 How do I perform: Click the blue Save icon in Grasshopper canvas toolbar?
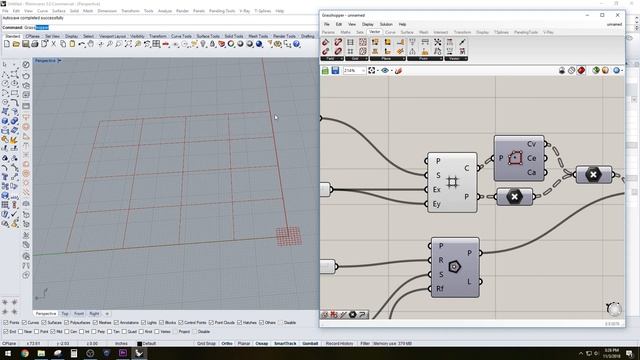335,71
